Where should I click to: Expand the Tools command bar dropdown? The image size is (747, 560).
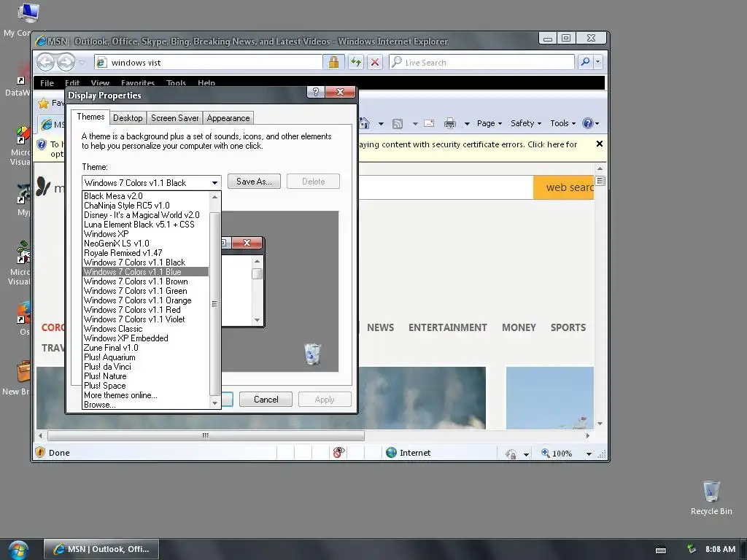(562, 123)
